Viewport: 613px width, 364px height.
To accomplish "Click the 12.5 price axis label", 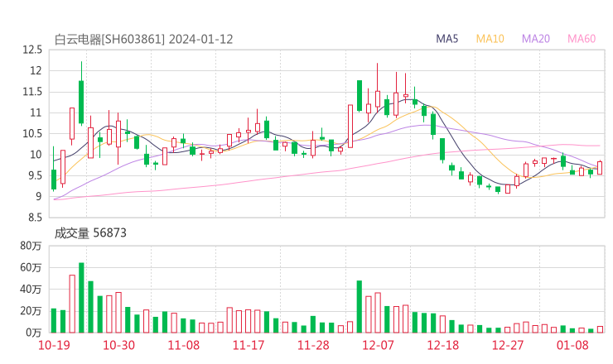I will 32,50.
